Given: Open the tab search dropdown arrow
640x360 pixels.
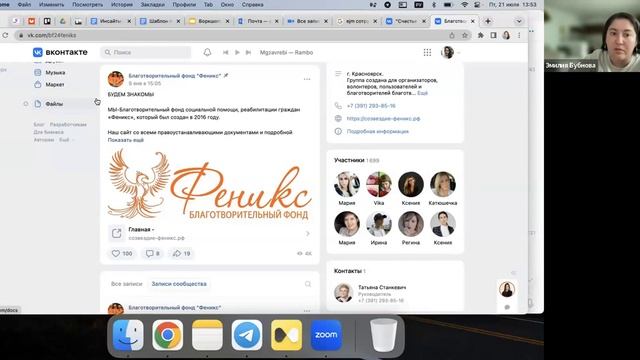Looking at the screenshot, I should pyautogui.click(x=519, y=21).
